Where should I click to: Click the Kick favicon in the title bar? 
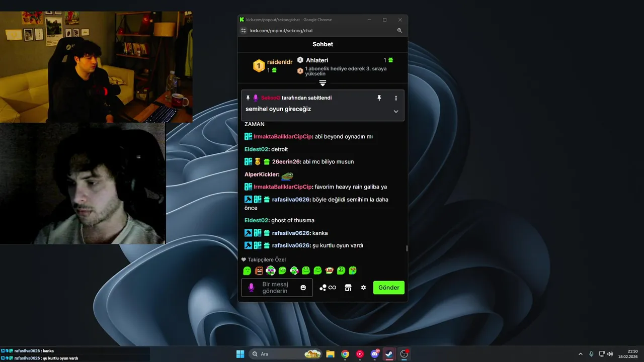click(242, 20)
